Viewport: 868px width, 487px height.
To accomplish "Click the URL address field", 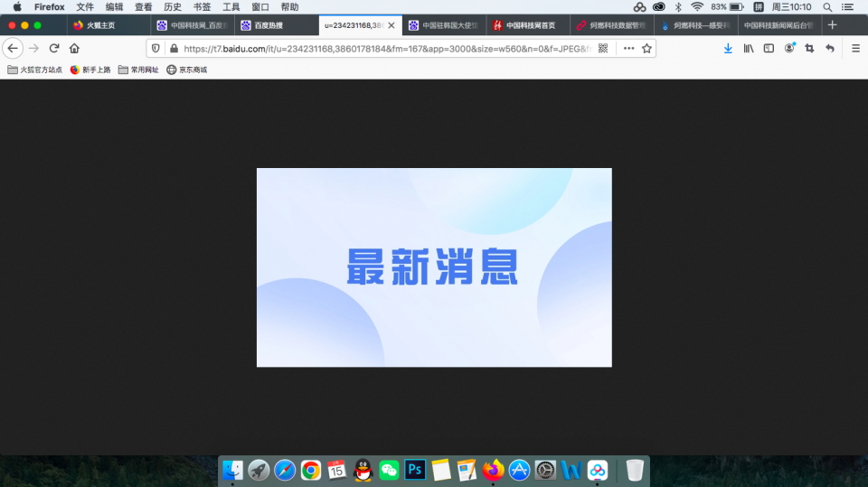I will [380, 48].
